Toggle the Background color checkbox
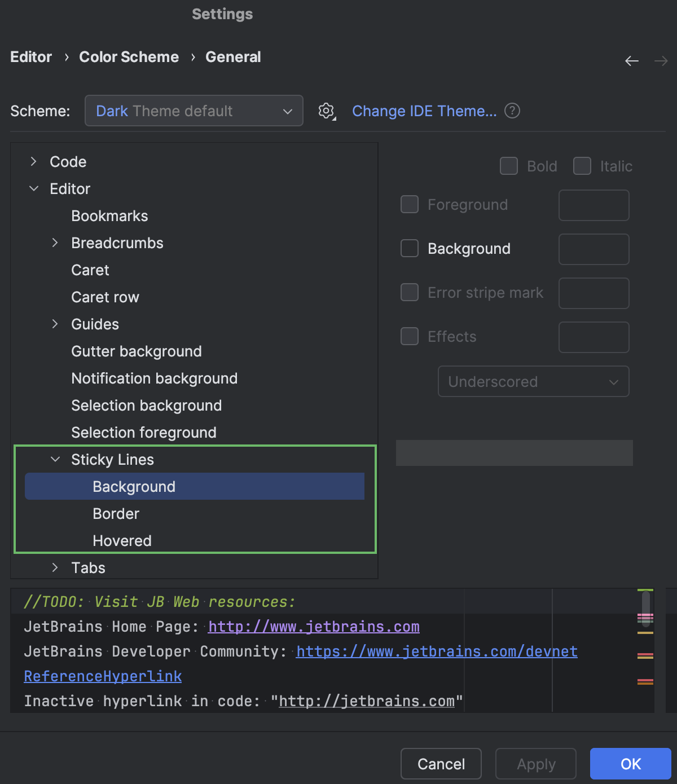The width and height of the screenshot is (677, 784). coord(410,248)
